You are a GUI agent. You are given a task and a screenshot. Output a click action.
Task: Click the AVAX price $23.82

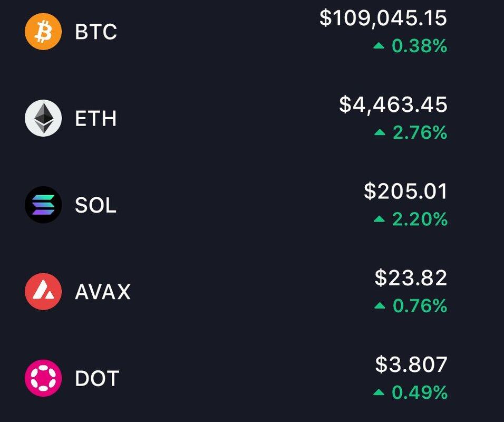pyautogui.click(x=411, y=278)
